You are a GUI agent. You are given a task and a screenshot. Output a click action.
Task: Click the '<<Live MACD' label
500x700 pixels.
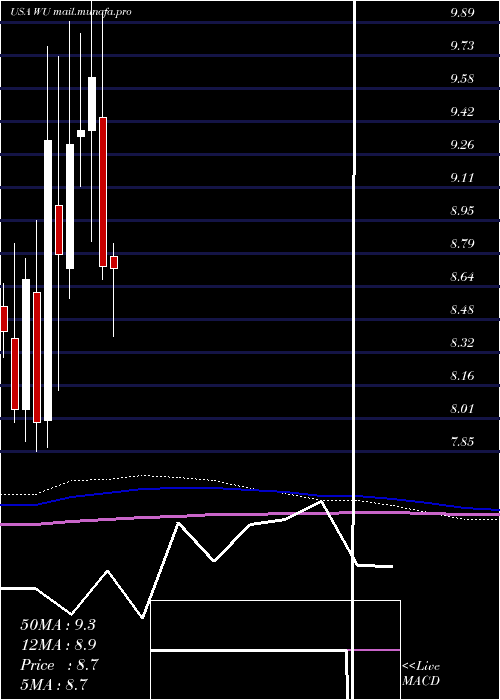[421, 673]
